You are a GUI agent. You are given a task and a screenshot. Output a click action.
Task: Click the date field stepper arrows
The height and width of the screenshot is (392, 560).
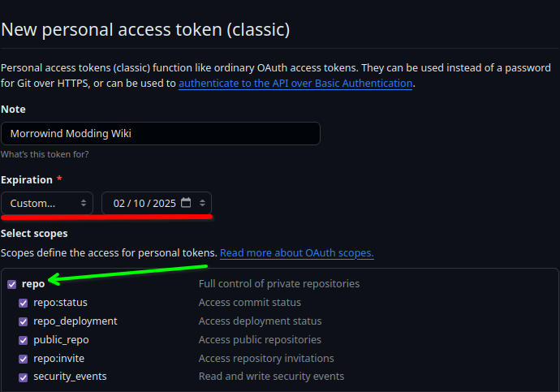point(203,203)
